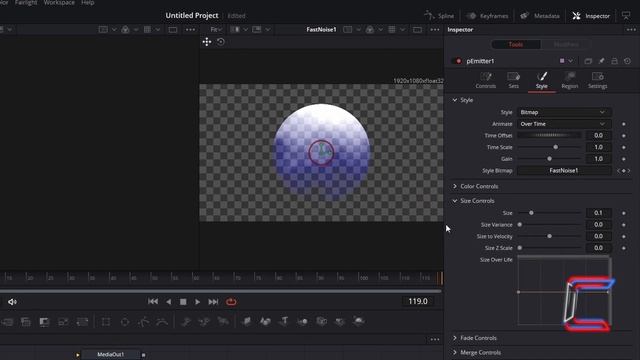Open the Fairlight menu

(26, 2)
